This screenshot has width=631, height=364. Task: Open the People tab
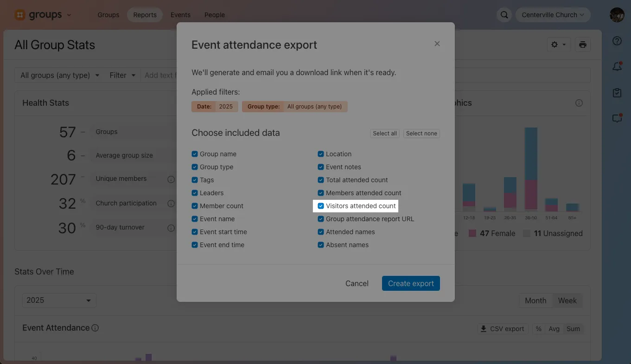pos(215,15)
